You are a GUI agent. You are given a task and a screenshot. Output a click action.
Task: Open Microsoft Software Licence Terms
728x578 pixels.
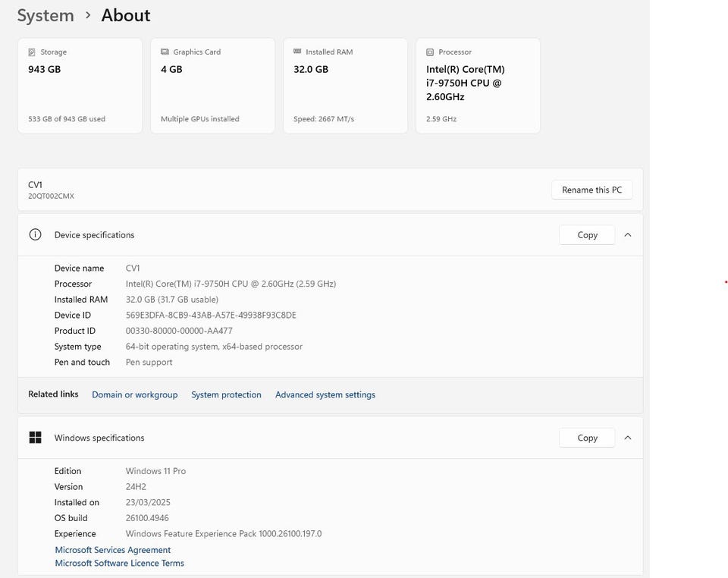(x=120, y=563)
